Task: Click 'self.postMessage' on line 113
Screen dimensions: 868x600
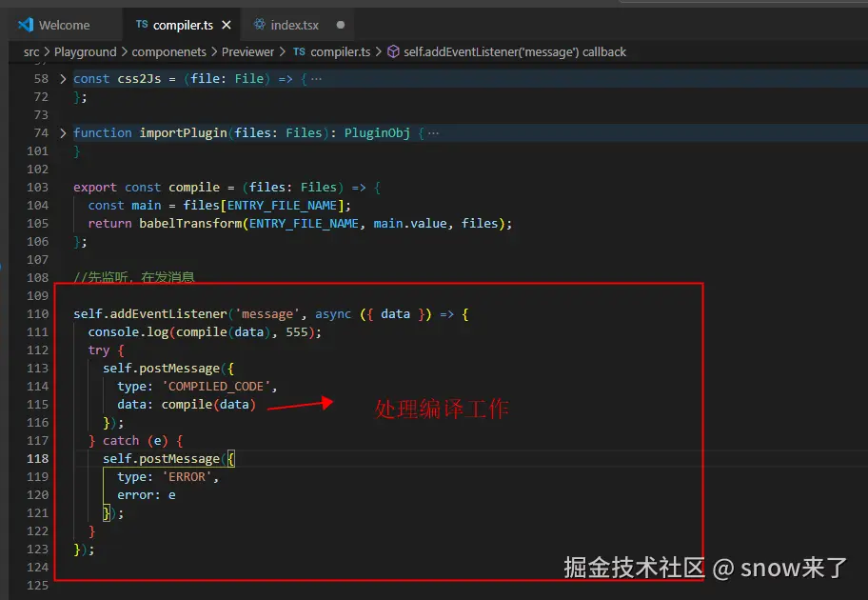Action: point(161,369)
